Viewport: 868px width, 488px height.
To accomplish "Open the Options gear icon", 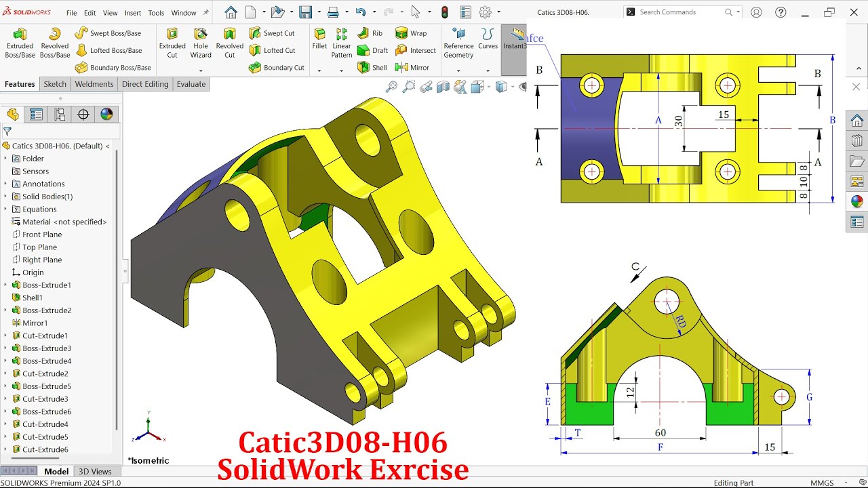I will tap(485, 12).
